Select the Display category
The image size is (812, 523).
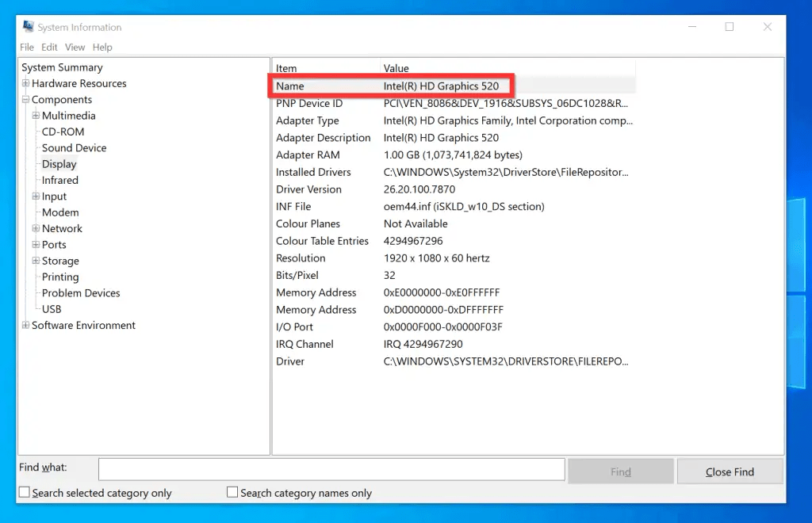coord(59,164)
